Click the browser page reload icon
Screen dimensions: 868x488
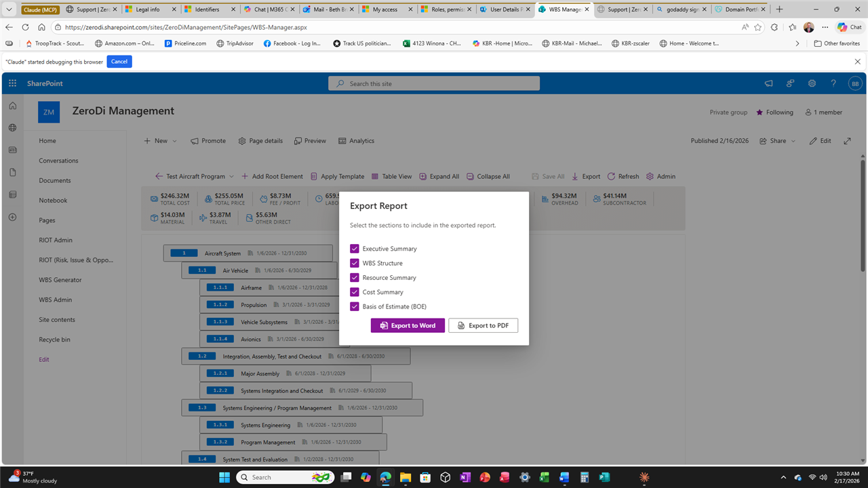(26, 27)
